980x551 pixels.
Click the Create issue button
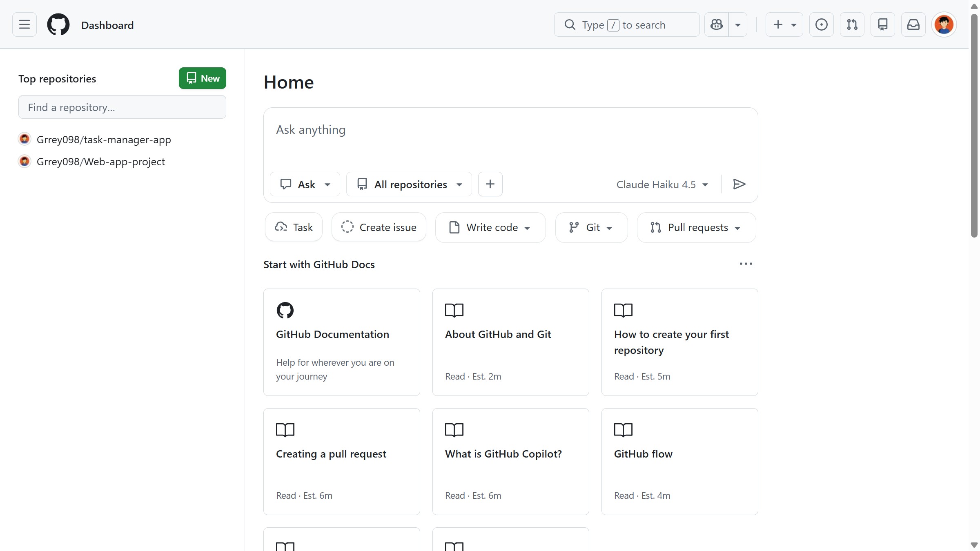pos(379,227)
